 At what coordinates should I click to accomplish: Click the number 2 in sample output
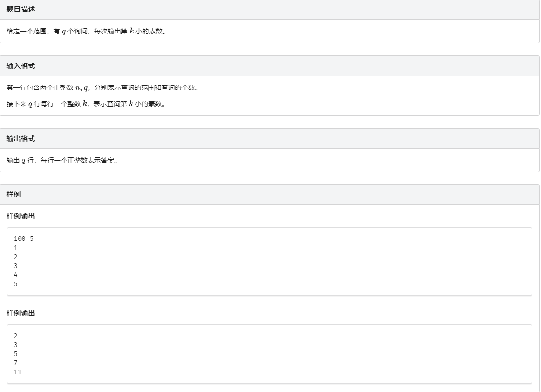coord(15,336)
